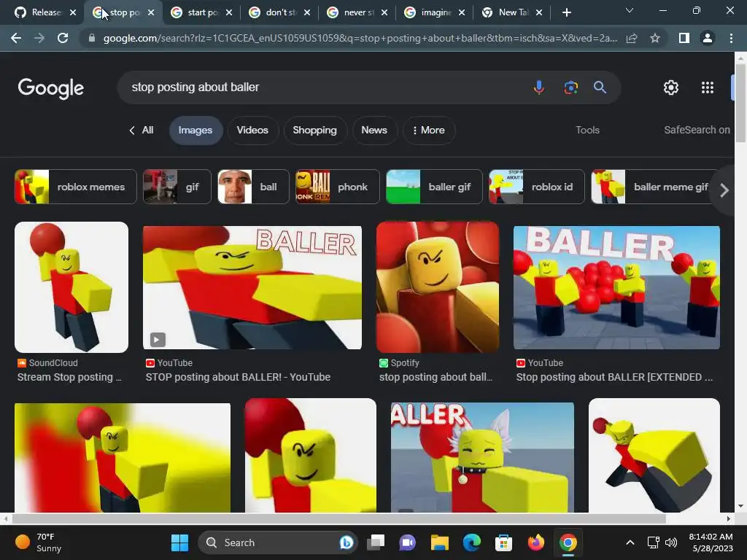The height and width of the screenshot is (560, 747).
Task: Click the vertical page scrollbar thumb
Action: [x=740, y=102]
